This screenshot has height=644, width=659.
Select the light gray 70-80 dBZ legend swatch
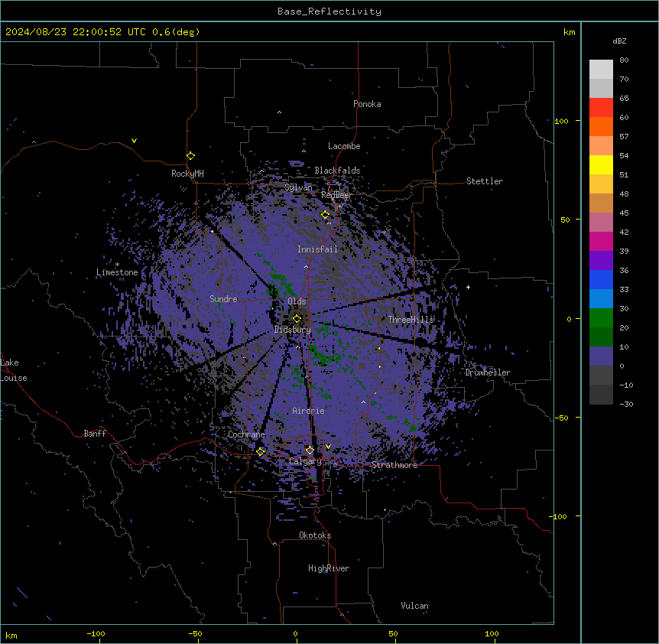[601, 70]
